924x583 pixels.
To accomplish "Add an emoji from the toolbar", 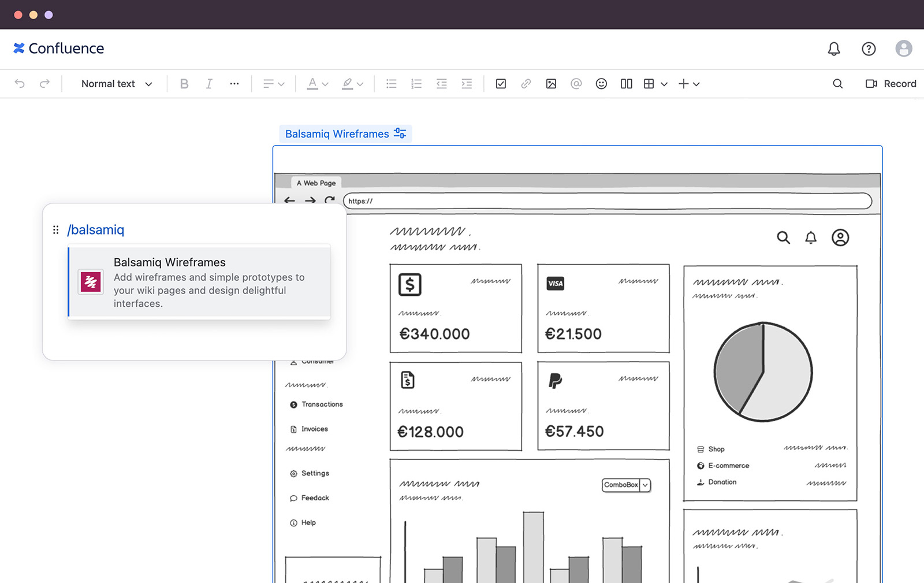I will coord(601,84).
